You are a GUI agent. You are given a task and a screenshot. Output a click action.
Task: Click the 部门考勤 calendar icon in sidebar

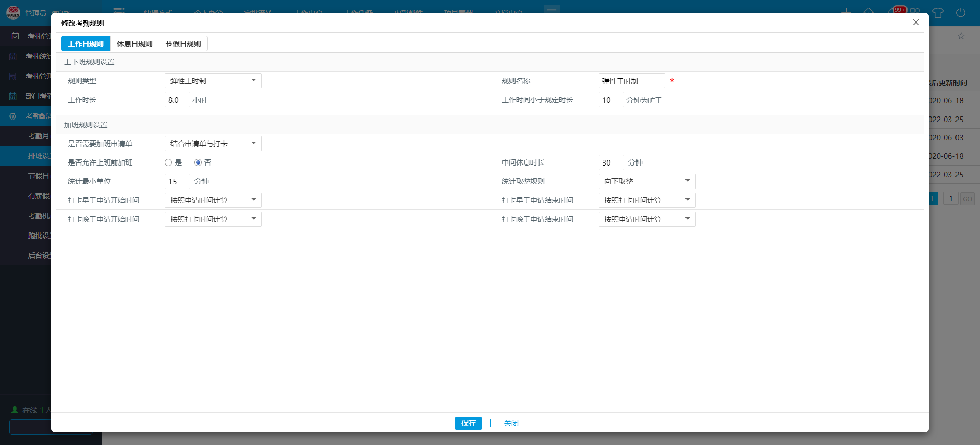pos(13,96)
